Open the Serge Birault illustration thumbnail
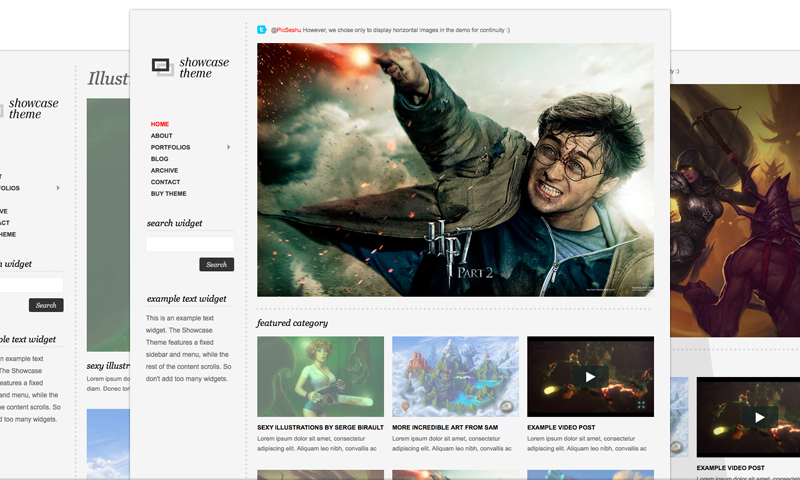Screen dimensions: 800x480 [x=320, y=376]
